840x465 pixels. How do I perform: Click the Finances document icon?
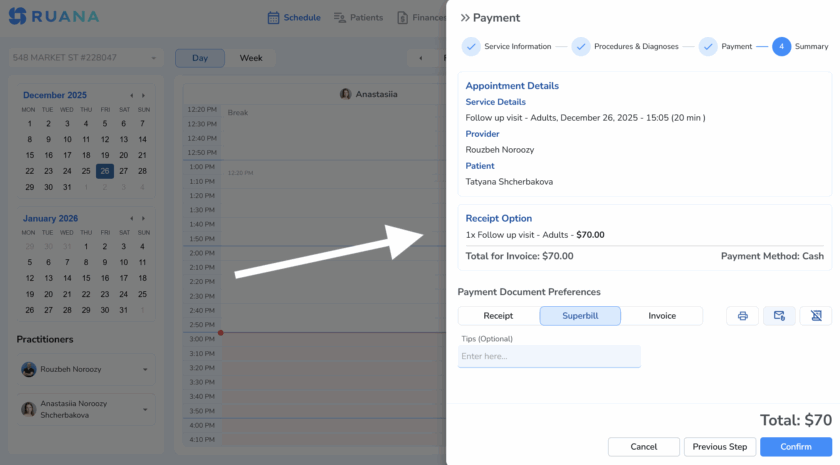402,18
